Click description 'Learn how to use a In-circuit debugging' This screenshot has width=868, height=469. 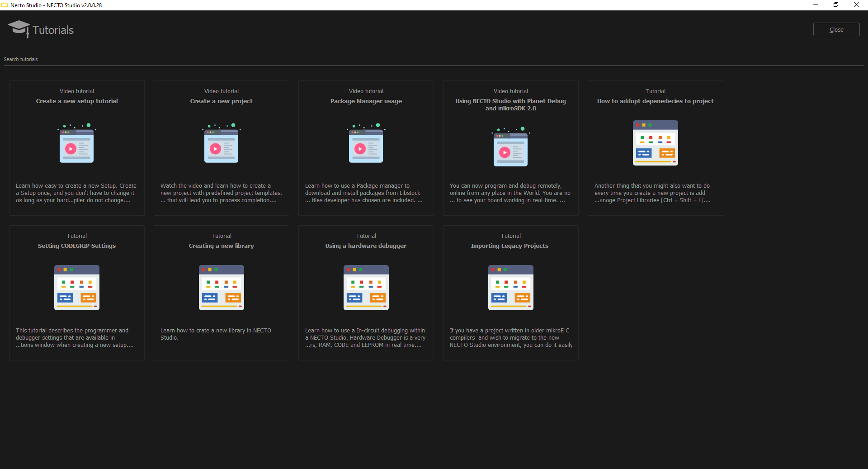coord(365,338)
